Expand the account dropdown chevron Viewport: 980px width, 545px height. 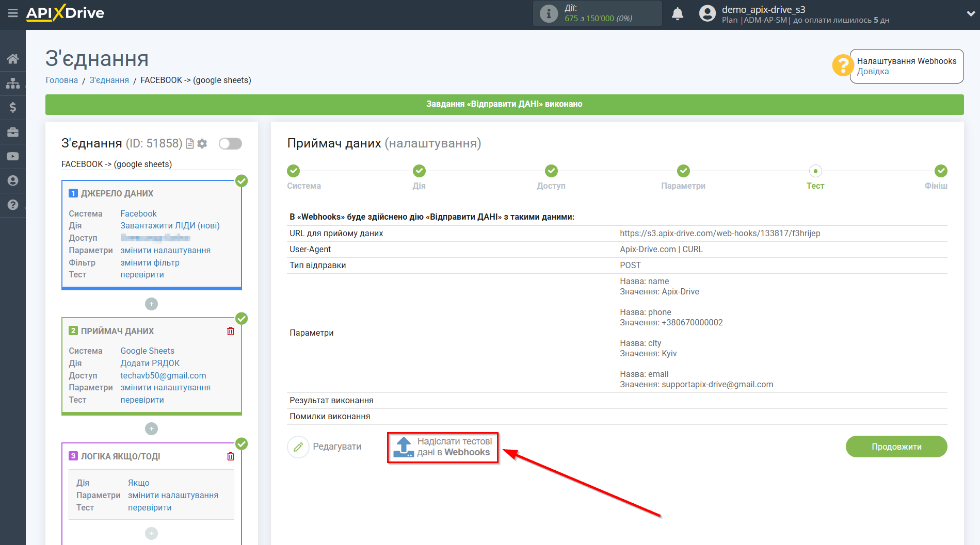[x=971, y=14]
